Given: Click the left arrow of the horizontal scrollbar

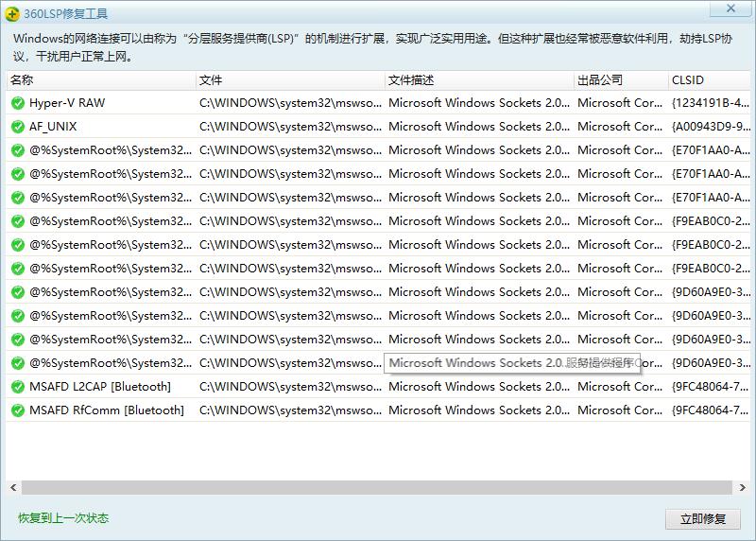Looking at the screenshot, I should pyautogui.click(x=13, y=487).
